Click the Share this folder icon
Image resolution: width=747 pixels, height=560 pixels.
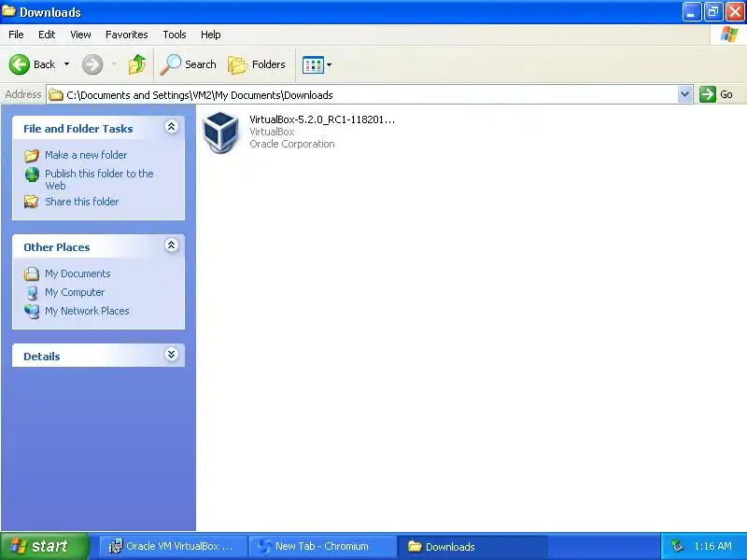pyautogui.click(x=32, y=202)
